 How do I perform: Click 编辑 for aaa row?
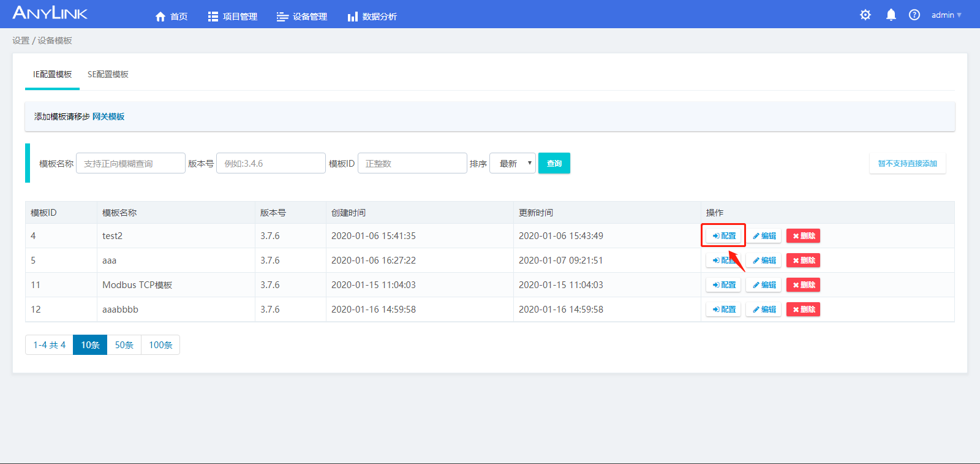pyautogui.click(x=764, y=261)
